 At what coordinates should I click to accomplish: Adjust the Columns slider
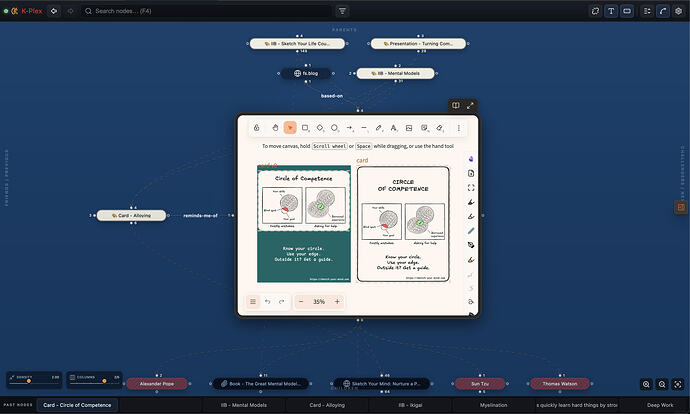[x=94, y=381]
